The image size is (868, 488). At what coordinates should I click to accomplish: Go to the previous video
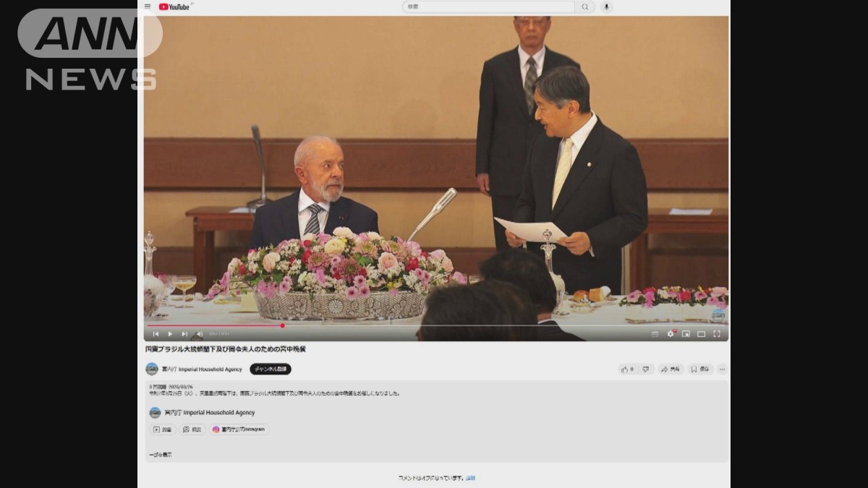pos(156,334)
